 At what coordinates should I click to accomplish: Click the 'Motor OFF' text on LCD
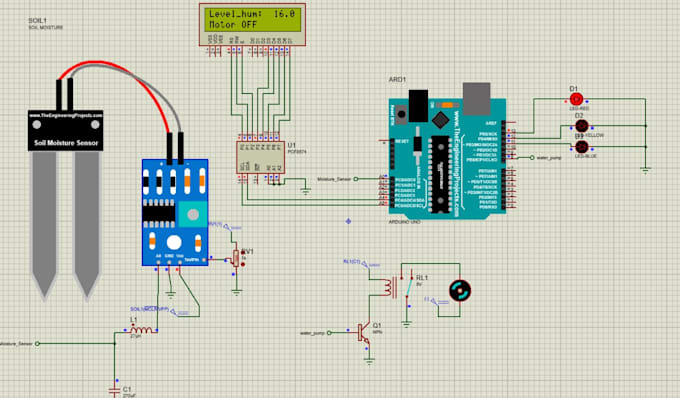tap(233, 25)
